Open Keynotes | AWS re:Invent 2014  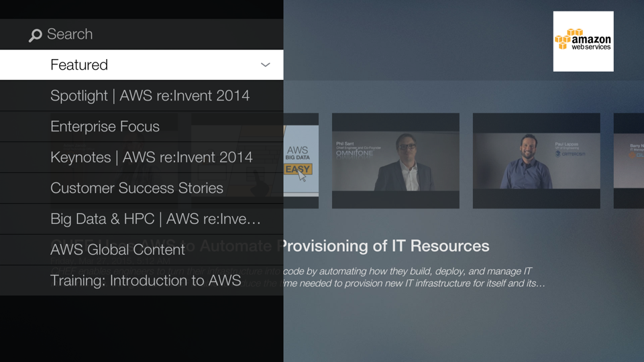151,158
